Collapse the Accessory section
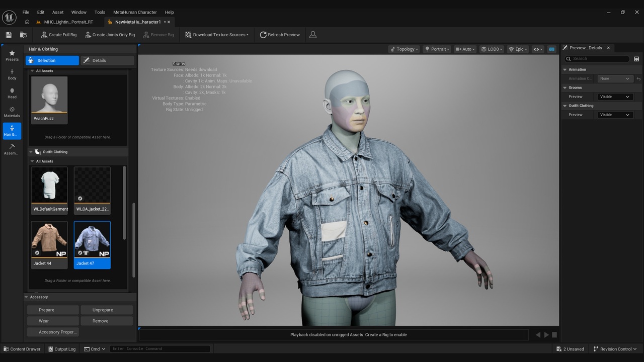 pyautogui.click(x=27, y=297)
